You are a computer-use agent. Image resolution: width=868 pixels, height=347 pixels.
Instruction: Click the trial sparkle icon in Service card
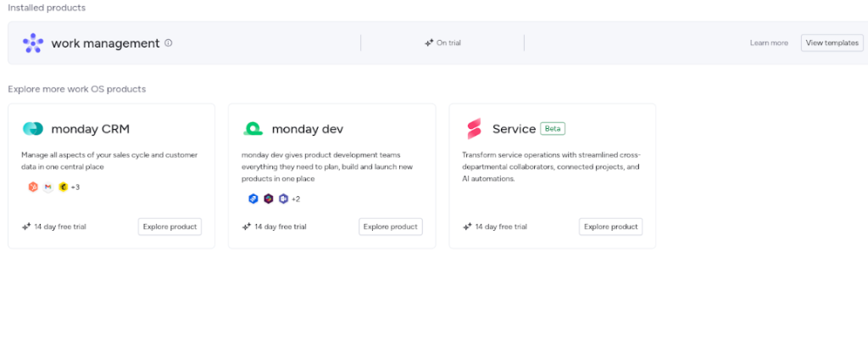pos(467,227)
